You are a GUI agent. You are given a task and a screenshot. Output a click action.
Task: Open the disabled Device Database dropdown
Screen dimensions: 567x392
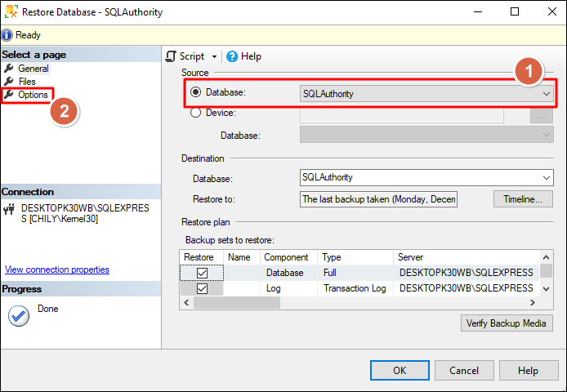tap(426, 135)
